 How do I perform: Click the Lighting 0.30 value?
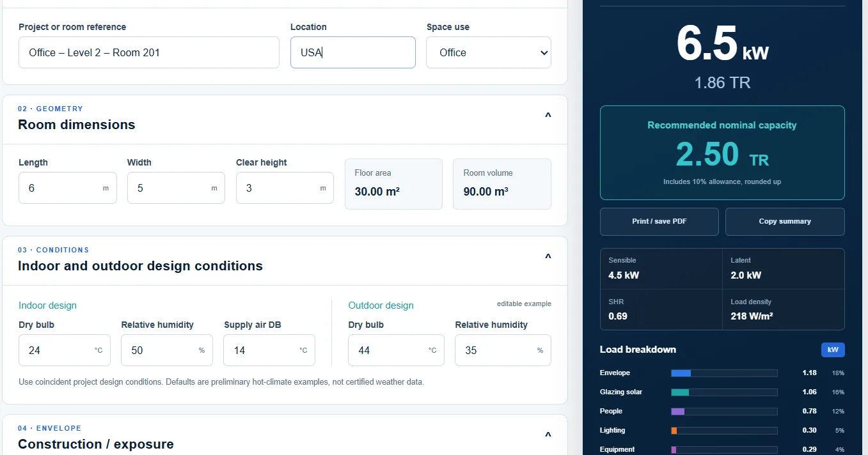coord(809,431)
